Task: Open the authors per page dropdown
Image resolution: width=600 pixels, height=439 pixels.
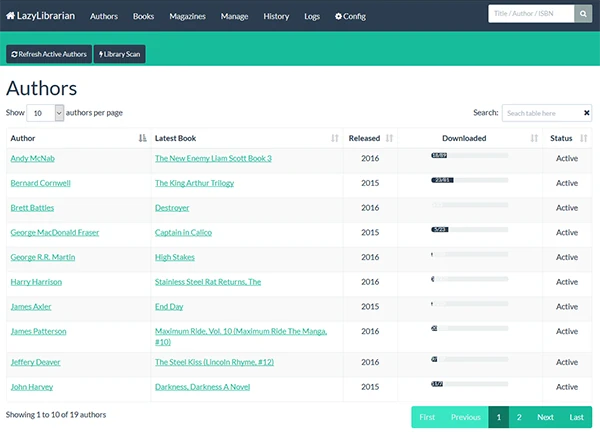Action: 45,113
